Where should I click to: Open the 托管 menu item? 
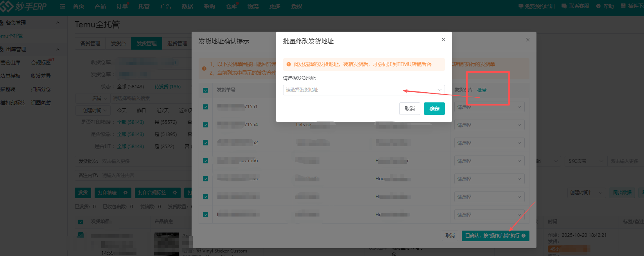click(144, 6)
